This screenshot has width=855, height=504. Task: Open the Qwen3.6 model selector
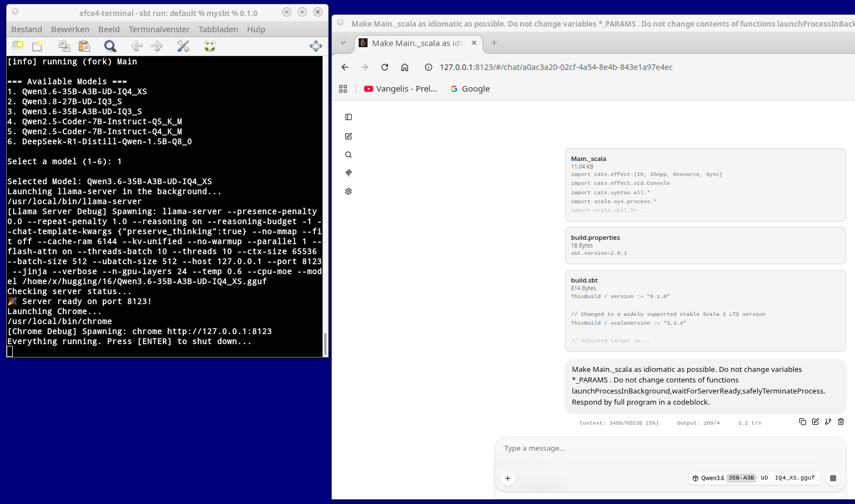(755, 478)
